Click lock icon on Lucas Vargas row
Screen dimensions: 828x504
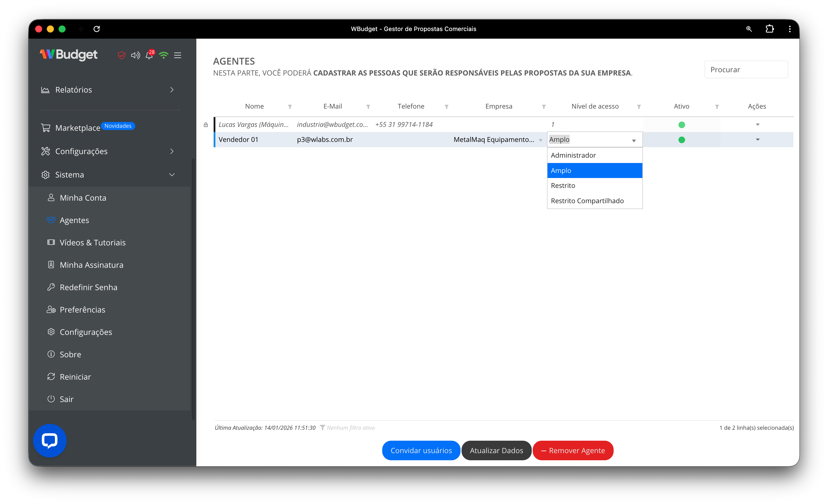(x=206, y=125)
